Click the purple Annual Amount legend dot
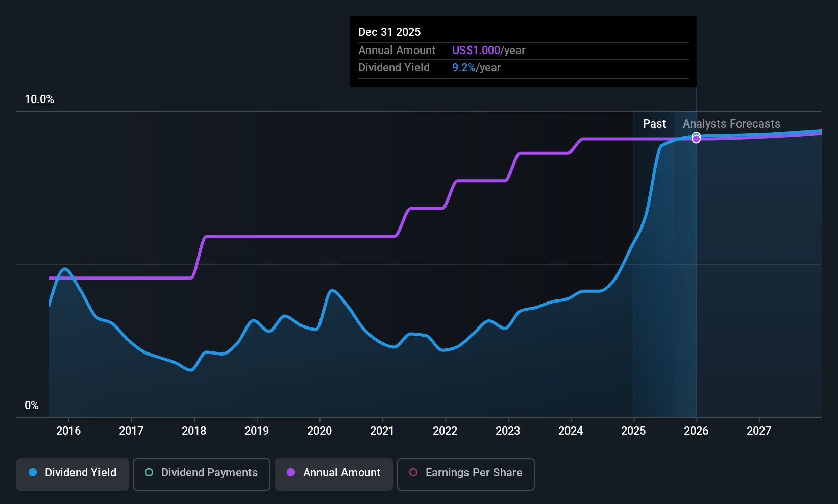 tap(291, 472)
